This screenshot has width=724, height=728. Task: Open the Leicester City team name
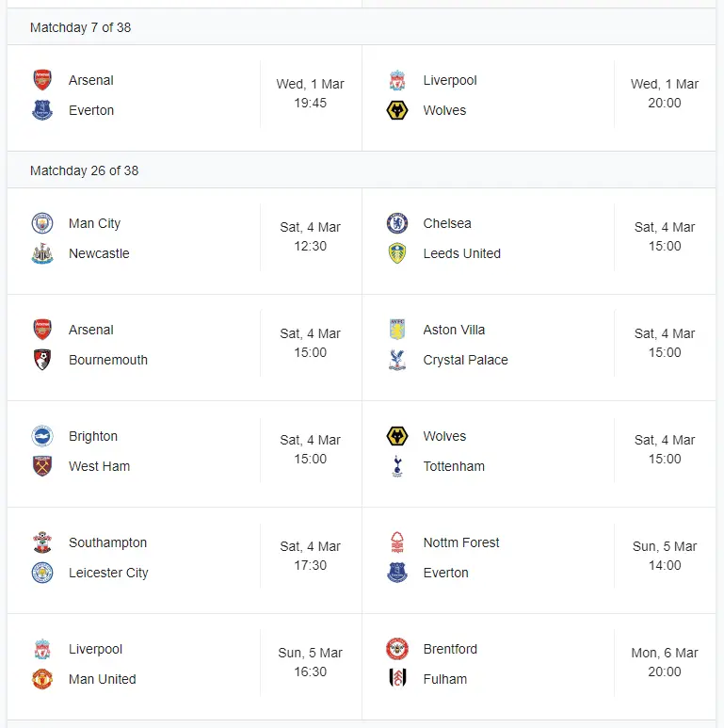[x=108, y=573]
